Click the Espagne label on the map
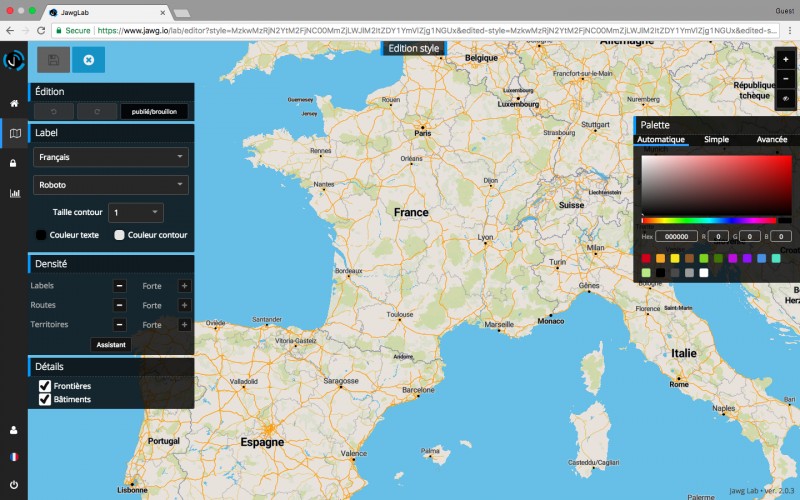The image size is (800, 500). click(x=262, y=442)
